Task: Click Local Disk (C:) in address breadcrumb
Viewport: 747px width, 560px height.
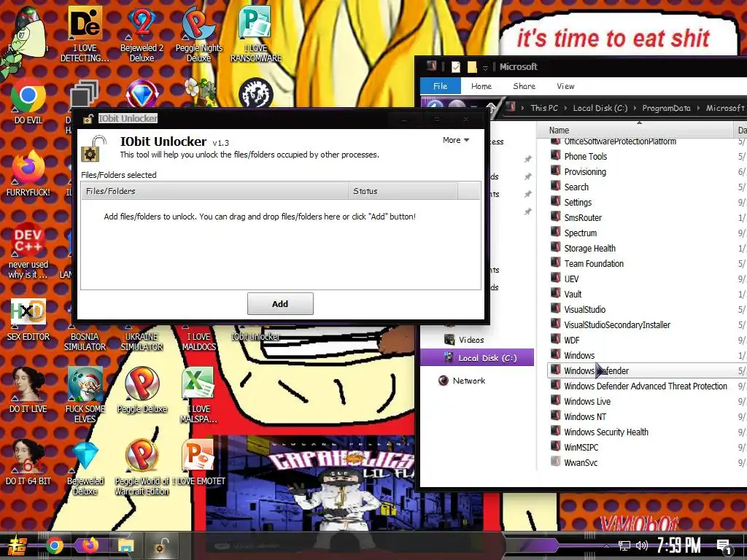Action: 600,108
